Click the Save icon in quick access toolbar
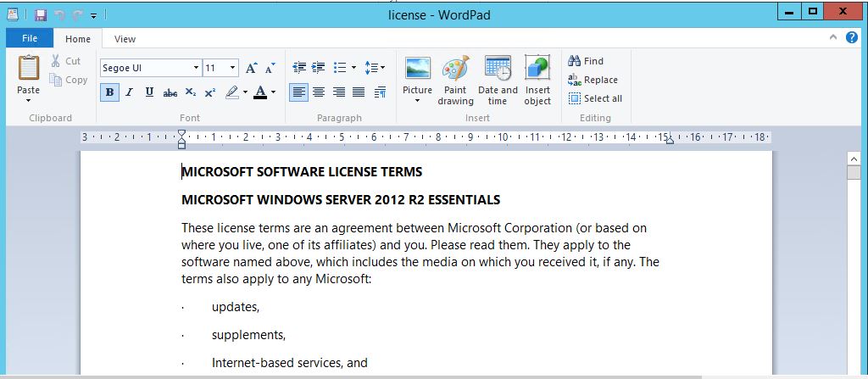This screenshot has height=379, width=868. [x=41, y=15]
